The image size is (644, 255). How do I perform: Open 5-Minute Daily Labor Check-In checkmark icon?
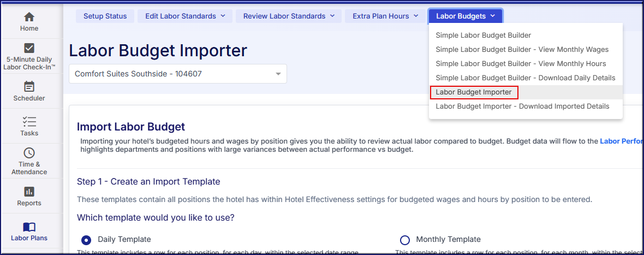pos(29,48)
